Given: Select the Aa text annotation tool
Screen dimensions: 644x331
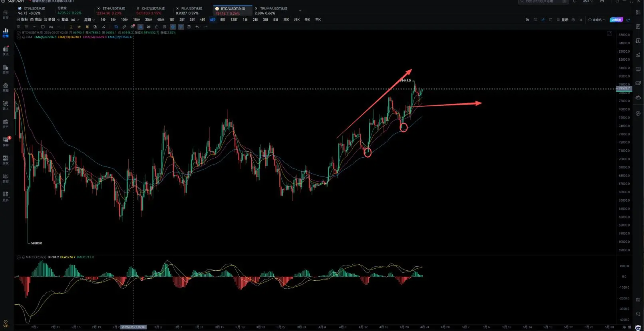Looking at the screenshot, I should [51, 27].
